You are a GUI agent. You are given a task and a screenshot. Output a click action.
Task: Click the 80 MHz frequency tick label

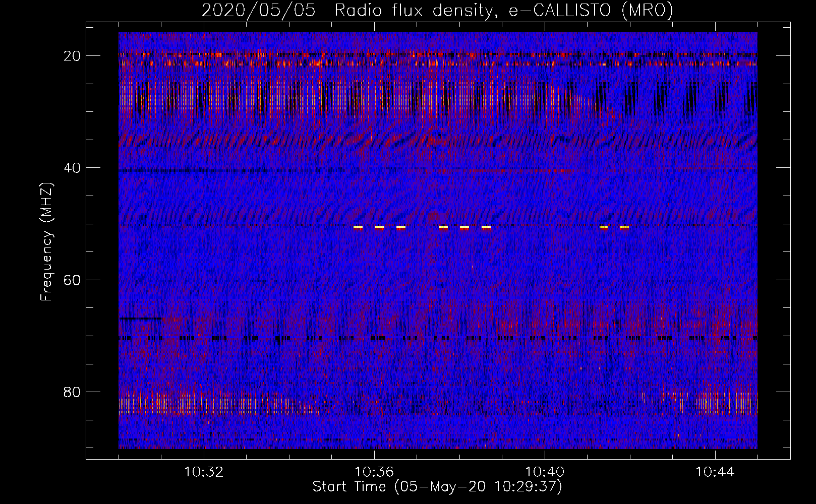pyautogui.click(x=73, y=392)
